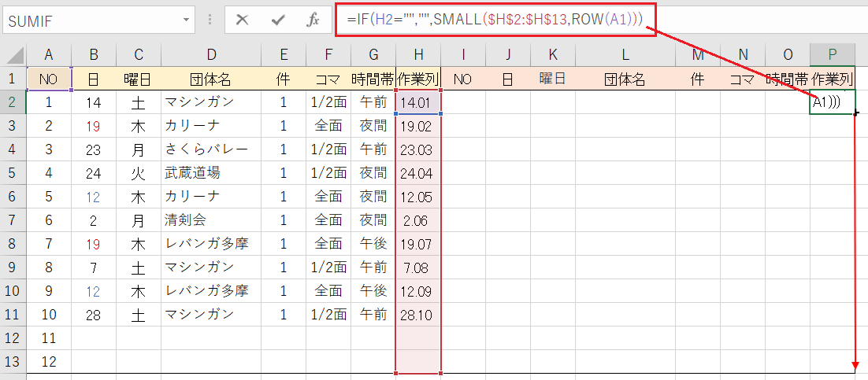Viewport: 868px width, 380px height.
Task: Click the 時間帯 header in column G
Action: click(x=373, y=79)
